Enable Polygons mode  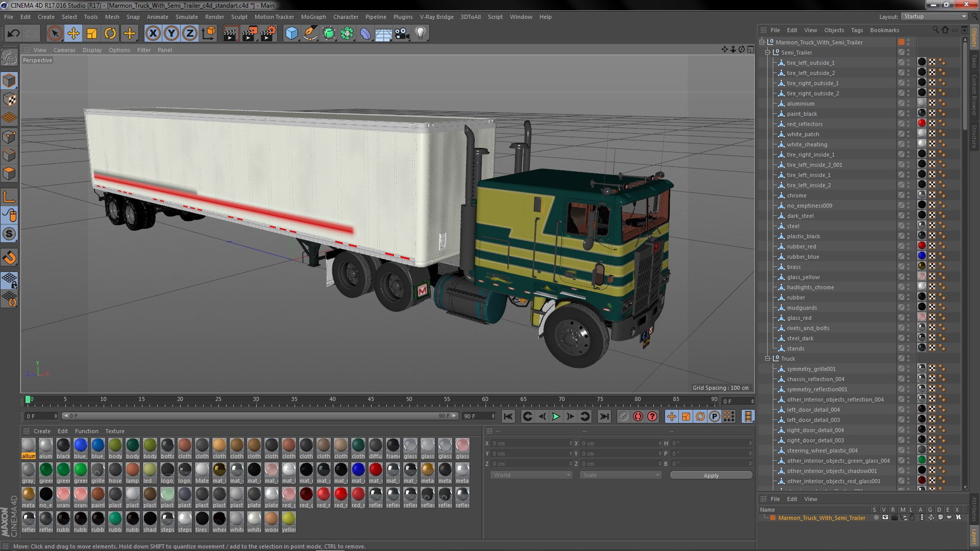(x=9, y=174)
